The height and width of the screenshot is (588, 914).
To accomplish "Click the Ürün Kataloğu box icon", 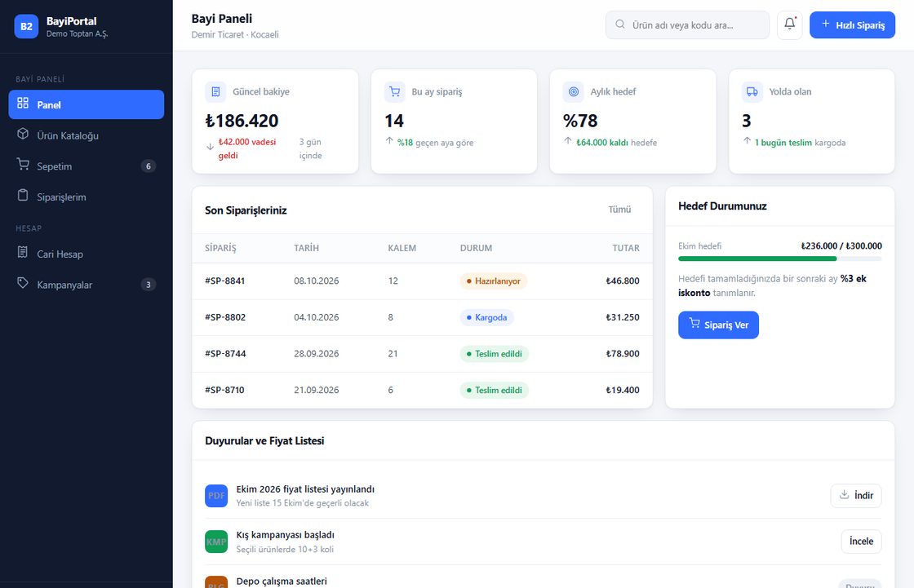I will [23, 134].
